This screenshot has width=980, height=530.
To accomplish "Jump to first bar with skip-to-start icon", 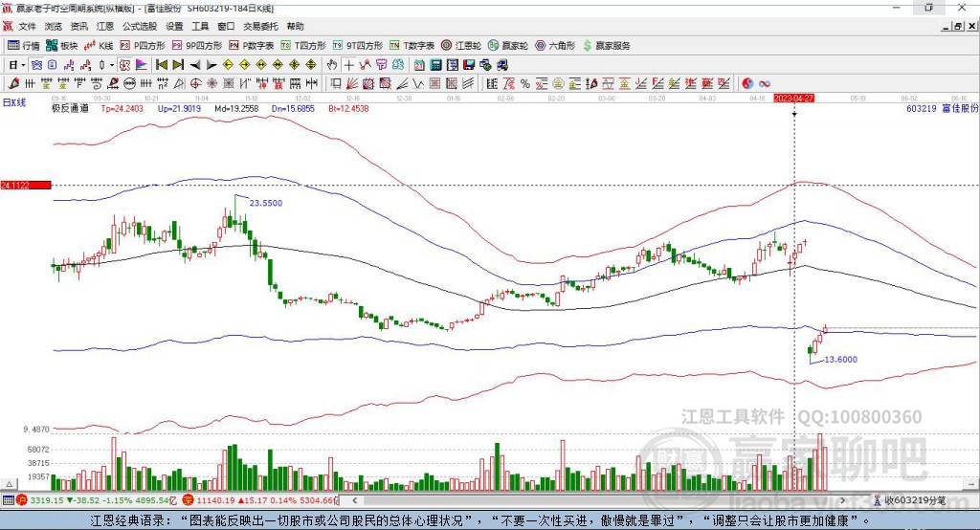I will (162, 65).
